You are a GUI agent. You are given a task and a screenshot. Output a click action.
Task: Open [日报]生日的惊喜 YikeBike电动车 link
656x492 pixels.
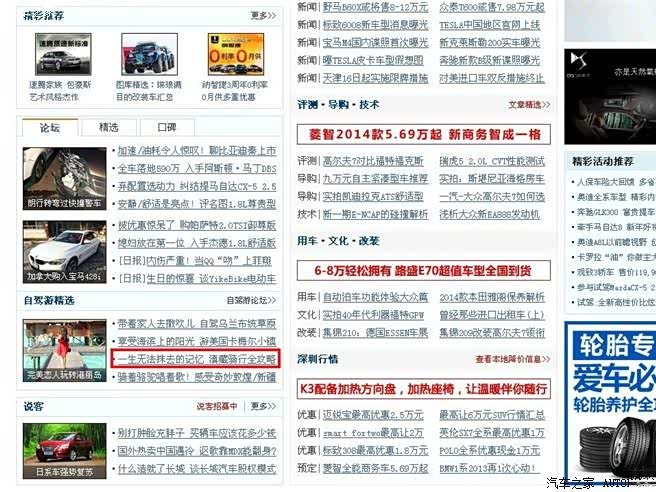click(197, 279)
